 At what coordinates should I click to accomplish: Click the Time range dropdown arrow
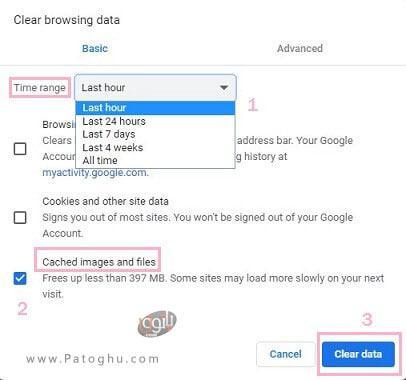[x=224, y=88]
